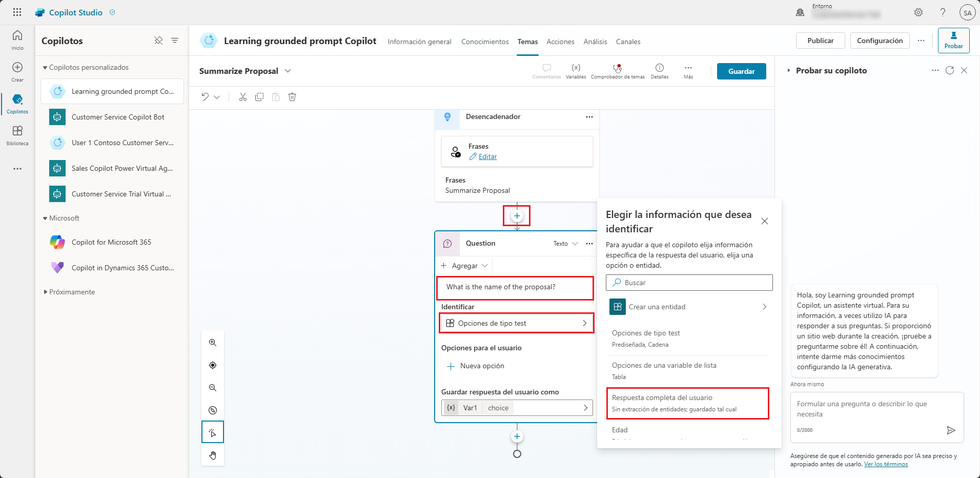Select the Temas tab

click(527, 42)
